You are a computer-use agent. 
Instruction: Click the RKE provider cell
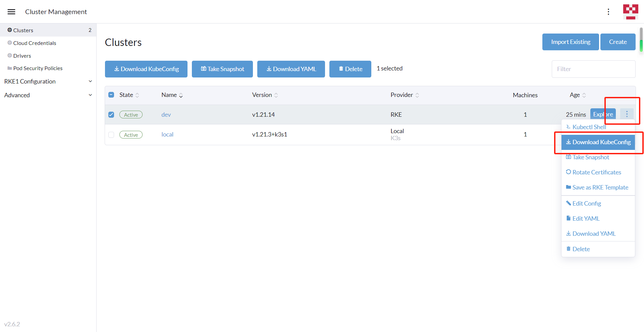[x=396, y=115]
